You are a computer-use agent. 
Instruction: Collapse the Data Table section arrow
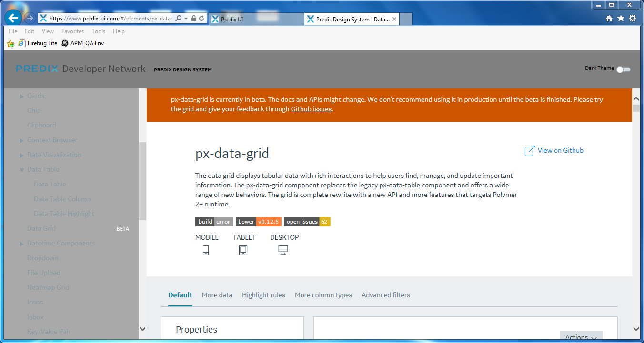(x=22, y=170)
